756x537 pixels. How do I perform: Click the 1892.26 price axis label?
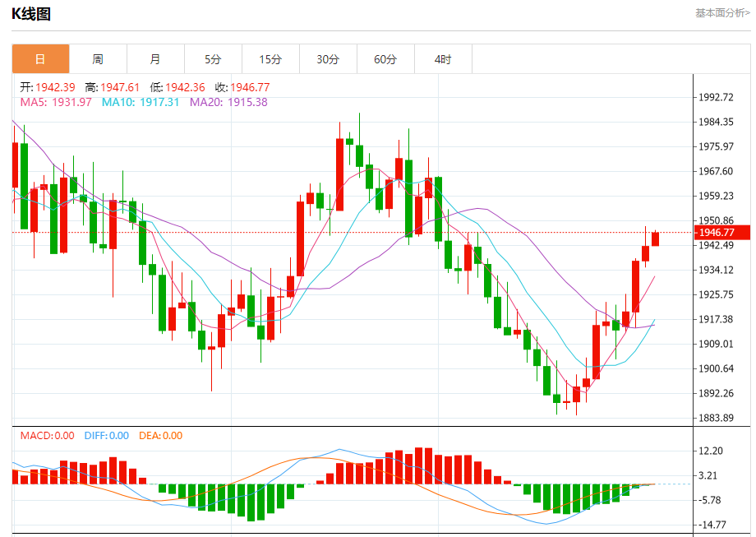[x=716, y=393]
